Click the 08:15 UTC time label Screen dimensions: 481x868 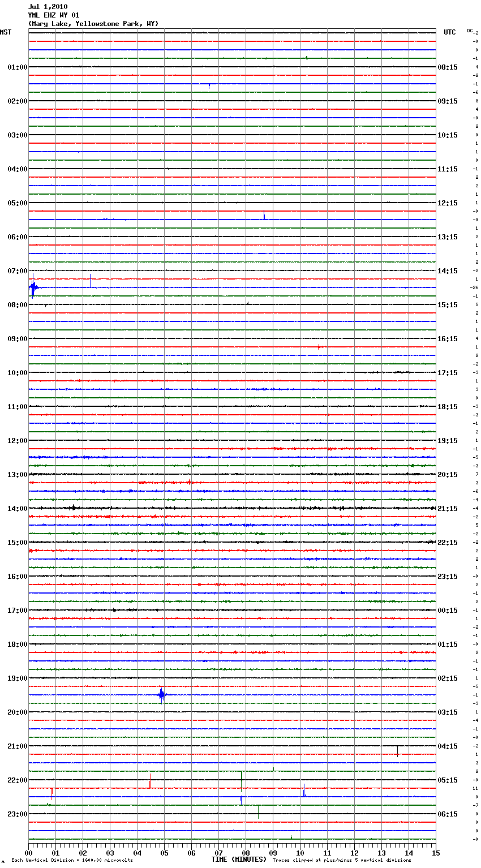pyautogui.click(x=448, y=67)
